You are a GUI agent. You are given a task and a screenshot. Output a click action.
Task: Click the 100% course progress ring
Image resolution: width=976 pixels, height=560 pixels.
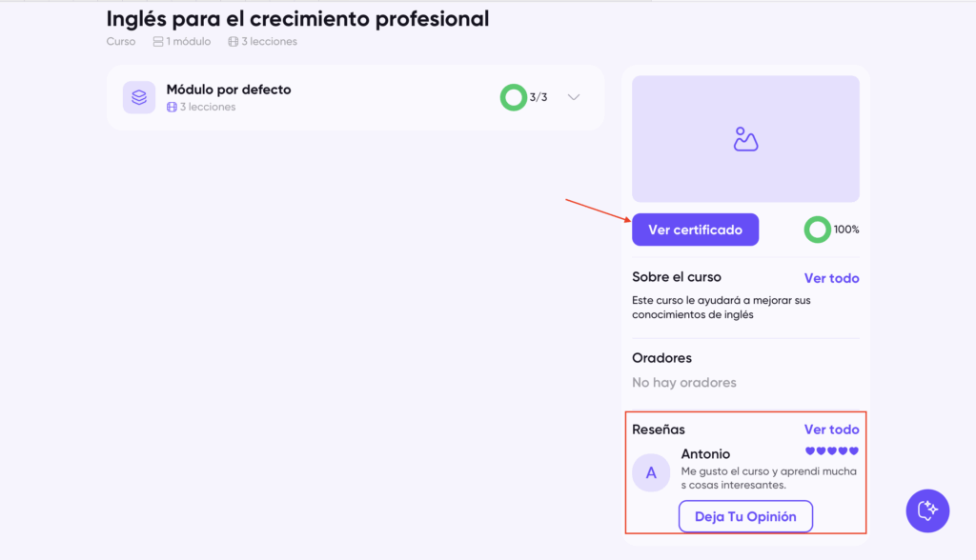(x=817, y=230)
